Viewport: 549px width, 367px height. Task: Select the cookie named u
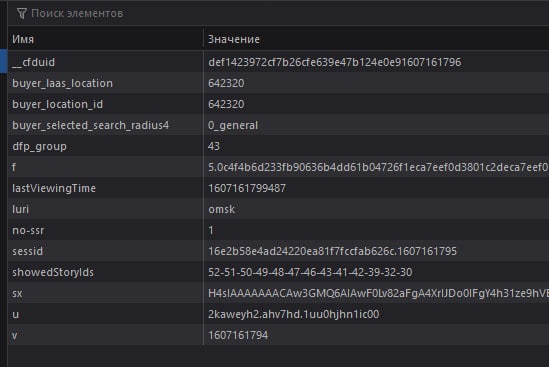[16, 314]
